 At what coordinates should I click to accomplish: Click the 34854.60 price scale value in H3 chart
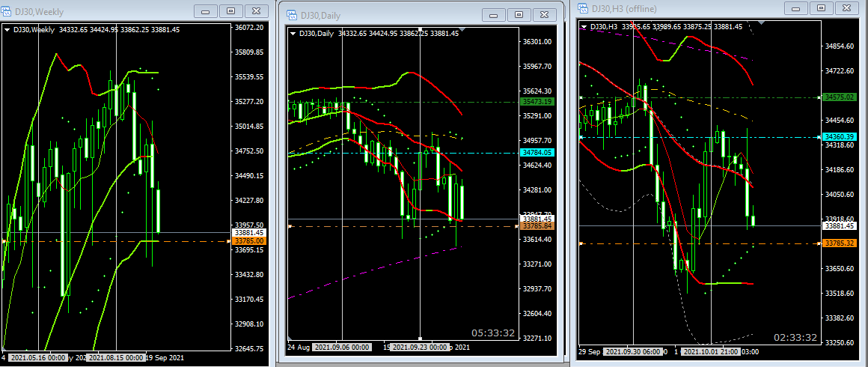point(840,46)
